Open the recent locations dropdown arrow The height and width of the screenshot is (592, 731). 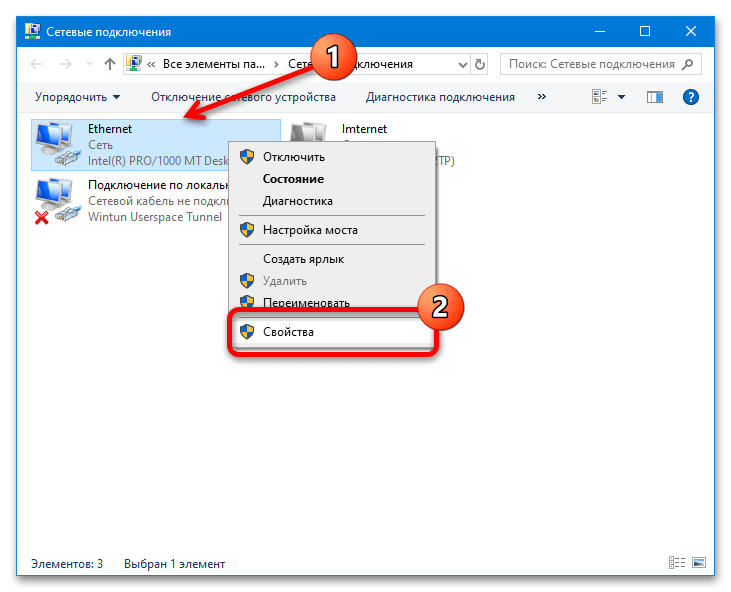point(89,64)
